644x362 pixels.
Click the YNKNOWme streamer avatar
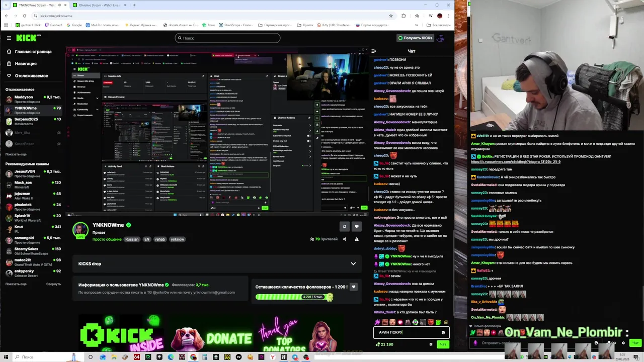[x=80, y=230]
